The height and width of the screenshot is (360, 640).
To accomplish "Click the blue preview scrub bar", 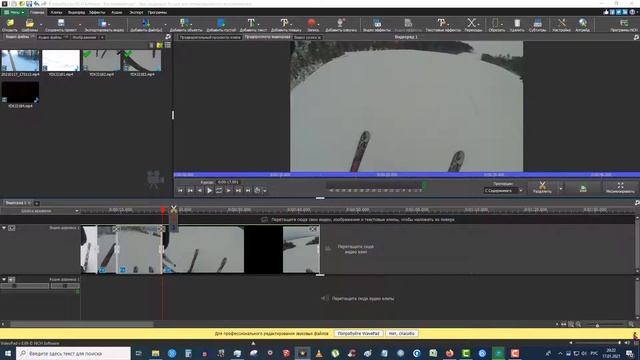I will tap(407, 175).
